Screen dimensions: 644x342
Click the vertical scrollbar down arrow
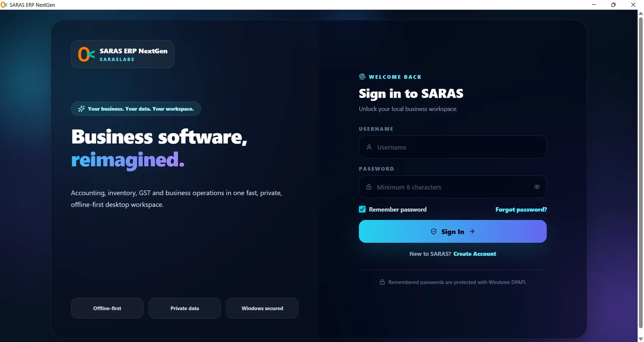(x=641, y=339)
